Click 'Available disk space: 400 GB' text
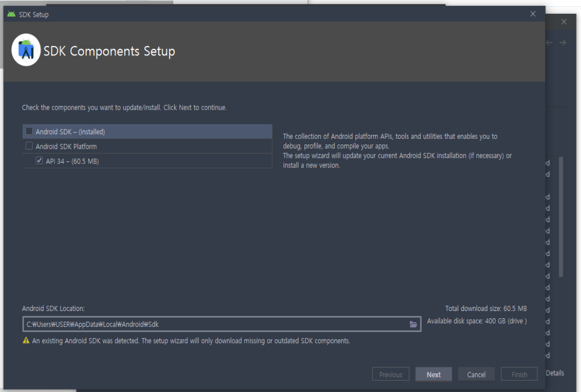The image size is (581, 392). click(x=477, y=321)
